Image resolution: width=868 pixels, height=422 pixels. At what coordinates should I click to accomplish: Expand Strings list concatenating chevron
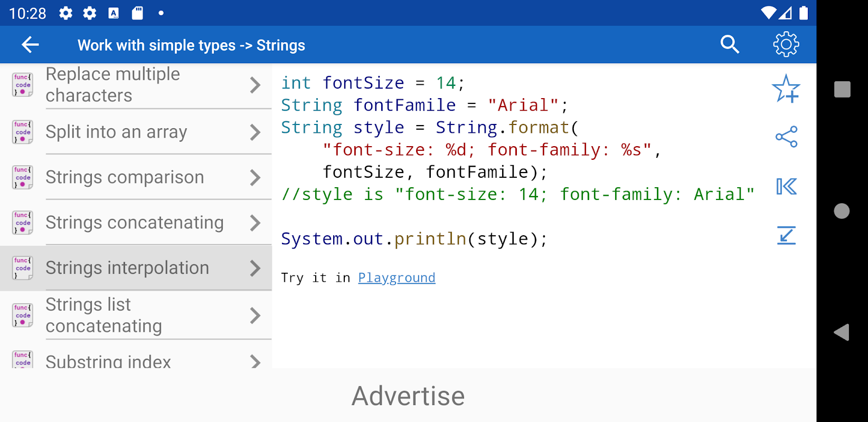[x=255, y=315]
